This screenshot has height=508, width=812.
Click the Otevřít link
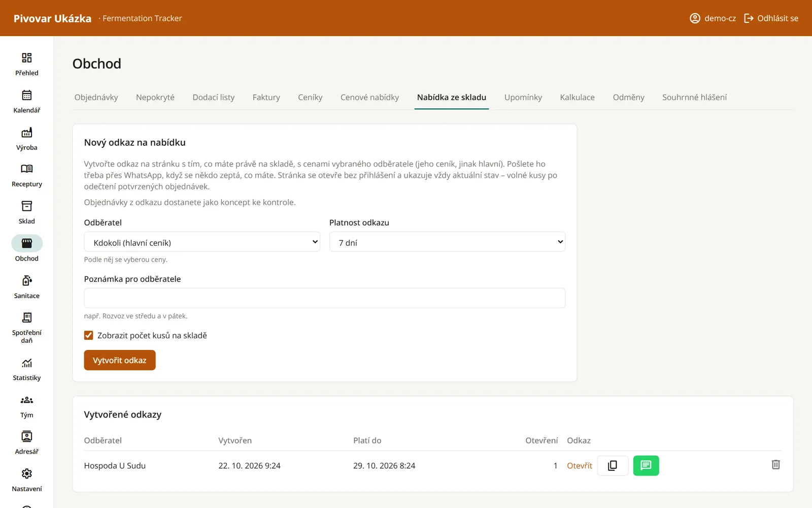pos(580,466)
